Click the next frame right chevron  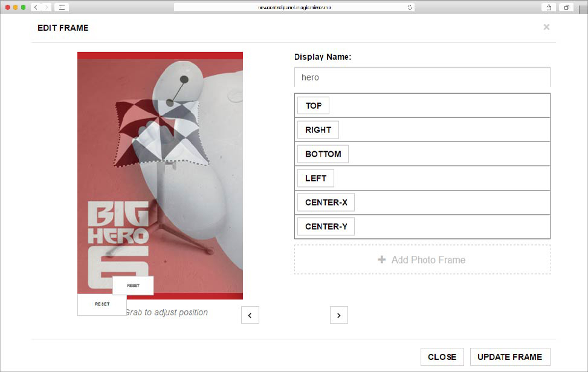pos(339,315)
